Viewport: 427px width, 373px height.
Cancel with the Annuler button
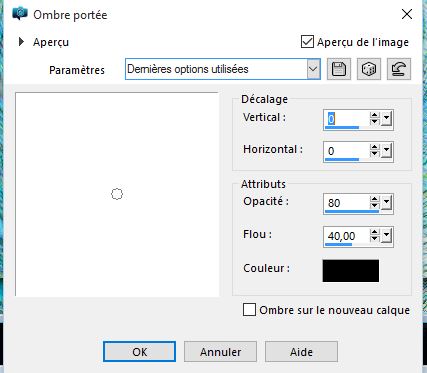(220, 352)
